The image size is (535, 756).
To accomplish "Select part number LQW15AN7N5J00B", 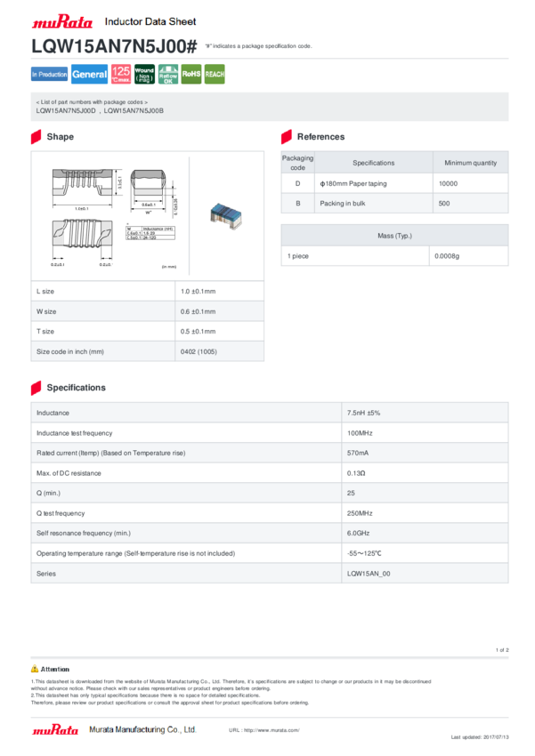I will (x=134, y=111).
